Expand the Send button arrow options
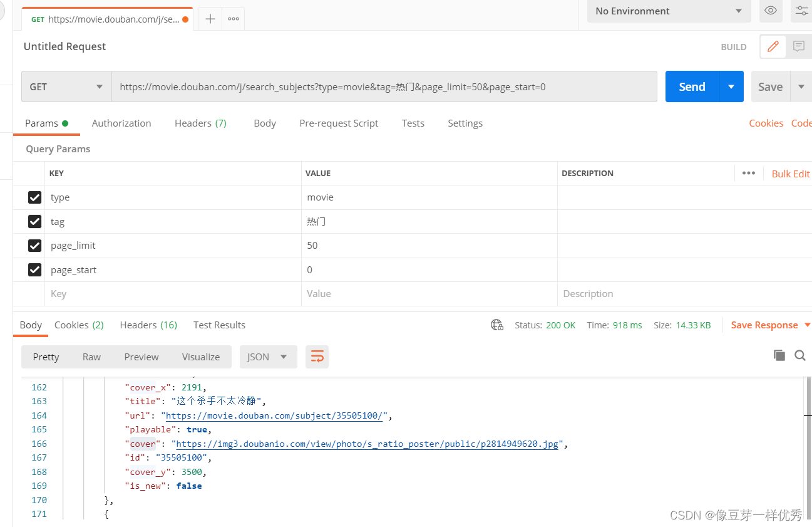 tap(731, 86)
